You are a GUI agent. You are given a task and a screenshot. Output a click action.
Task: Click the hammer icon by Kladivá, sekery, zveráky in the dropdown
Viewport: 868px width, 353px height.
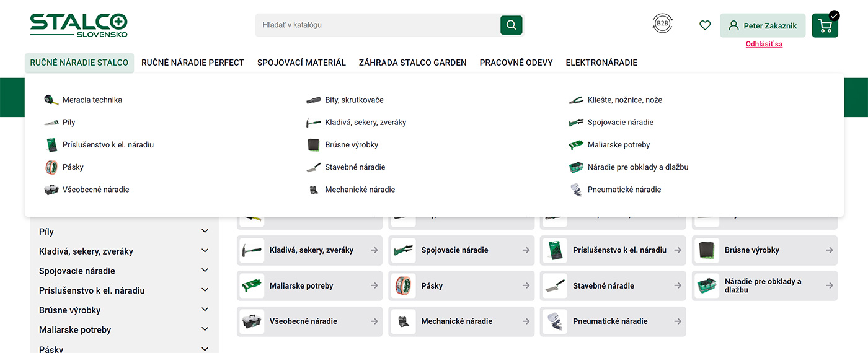[x=314, y=123]
